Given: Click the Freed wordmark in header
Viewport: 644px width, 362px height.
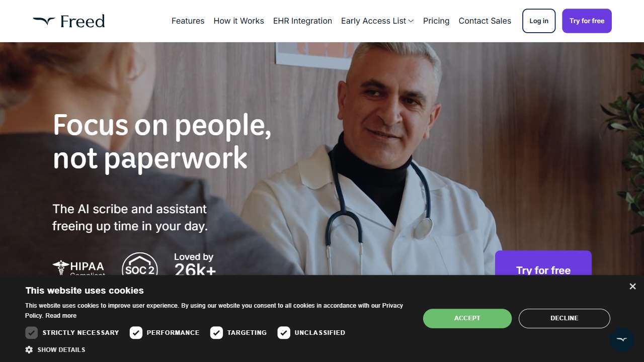Looking at the screenshot, I should [x=83, y=21].
